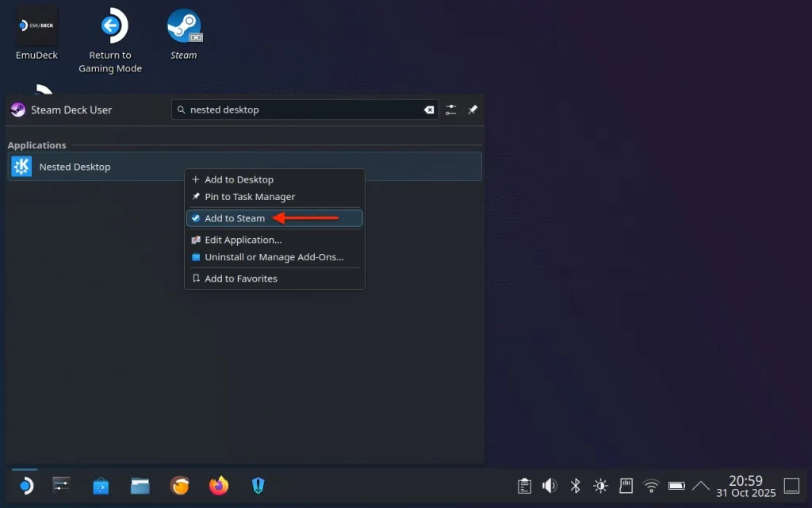Toggle Bluetooth from the system tray

[575, 485]
